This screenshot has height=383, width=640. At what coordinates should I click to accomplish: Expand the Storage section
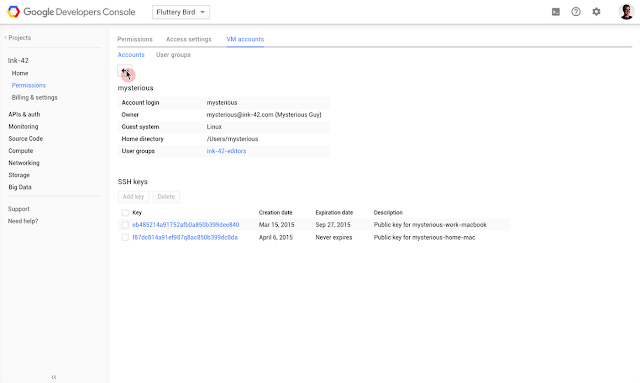tap(19, 175)
